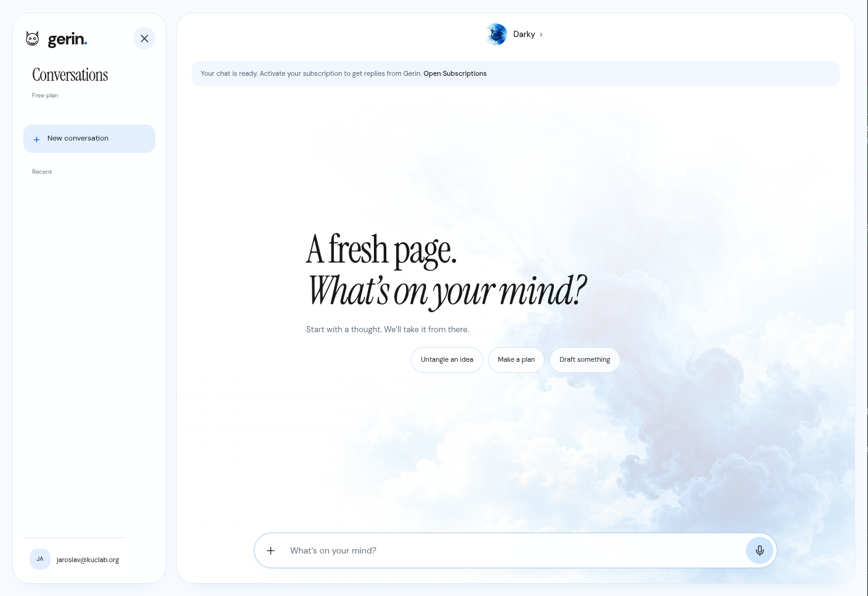Image resolution: width=868 pixels, height=596 pixels.
Task: Choose the Draft something suggestion
Action: click(585, 360)
